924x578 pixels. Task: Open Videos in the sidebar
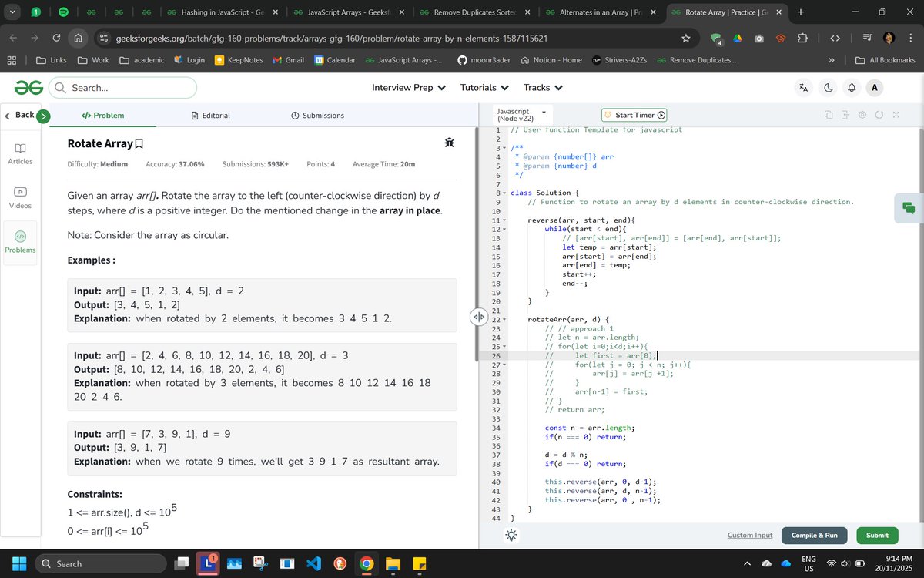(x=20, y=197)
